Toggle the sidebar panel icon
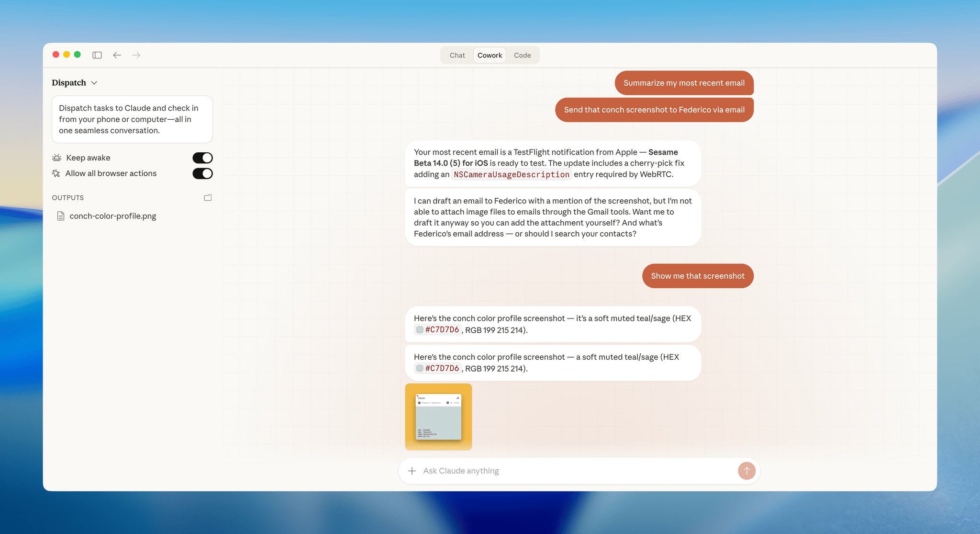980x534 pixels. pos(97,55)
